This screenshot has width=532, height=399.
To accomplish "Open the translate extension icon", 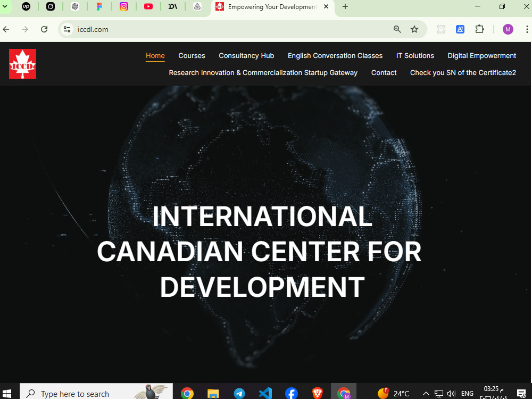I will tap(460, 29).
